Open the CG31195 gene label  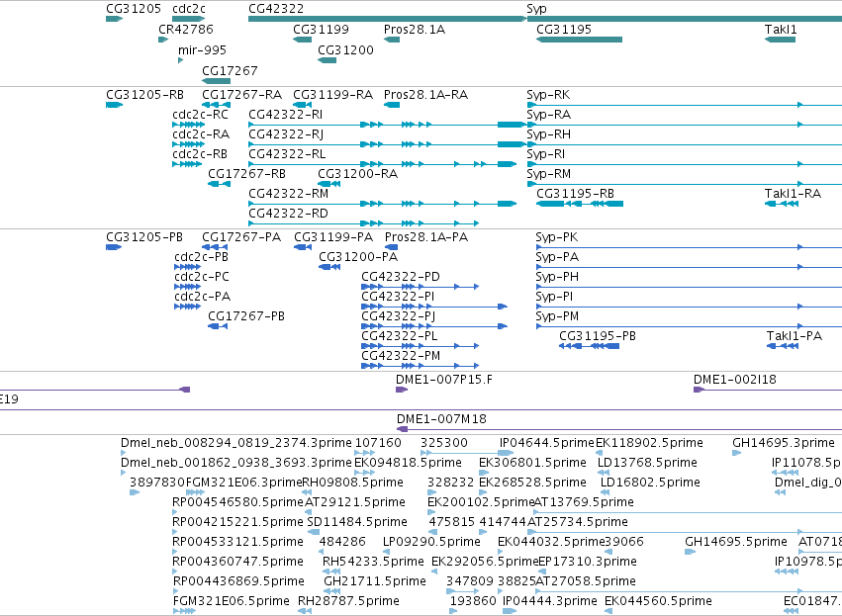(564, 30)
